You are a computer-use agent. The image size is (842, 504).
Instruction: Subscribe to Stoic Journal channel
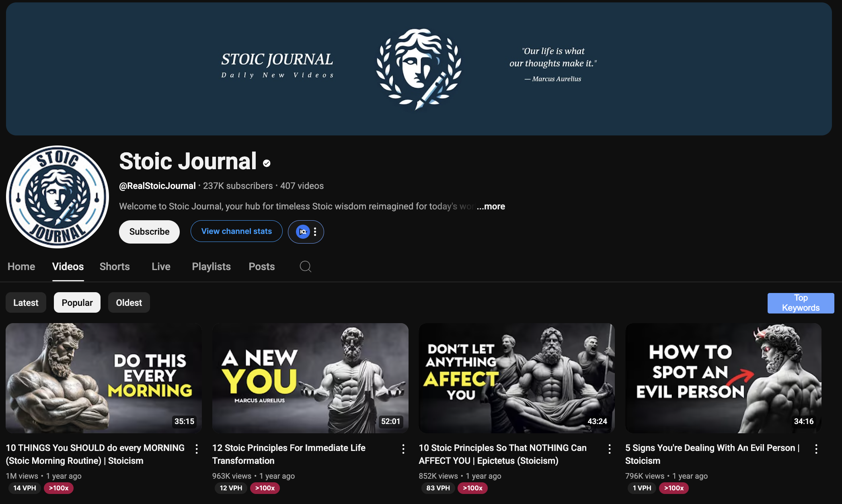coord(149,232)
